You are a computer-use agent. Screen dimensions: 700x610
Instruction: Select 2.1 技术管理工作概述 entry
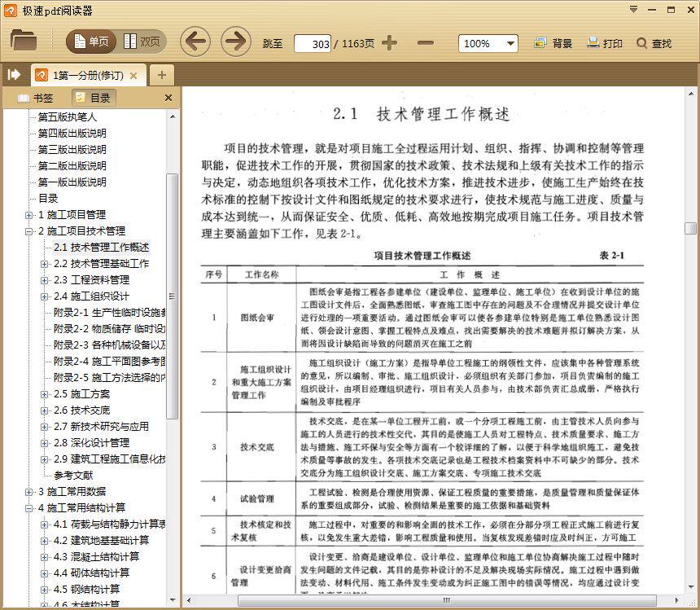click(102, 248)
